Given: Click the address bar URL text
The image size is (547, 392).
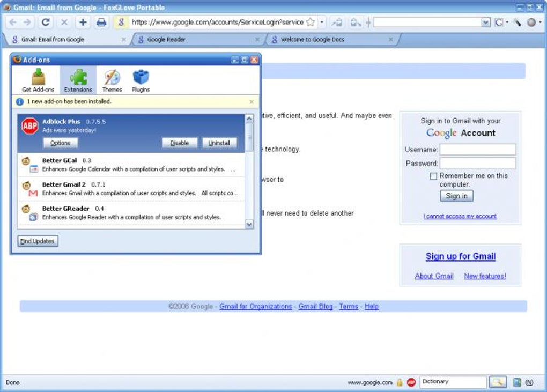Looking at the screenshot, I should (x=217, y=23).
